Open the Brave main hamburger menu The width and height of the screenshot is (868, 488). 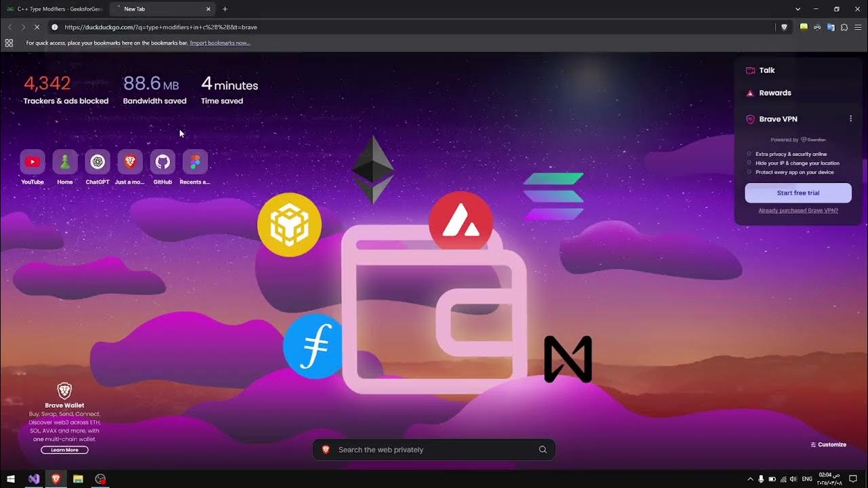[x=858, y=27]
